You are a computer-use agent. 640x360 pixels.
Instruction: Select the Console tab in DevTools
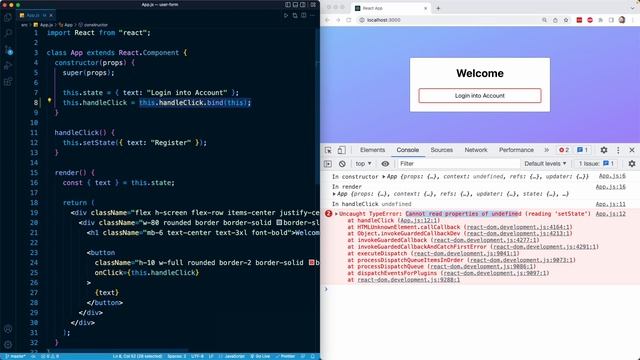408,150
